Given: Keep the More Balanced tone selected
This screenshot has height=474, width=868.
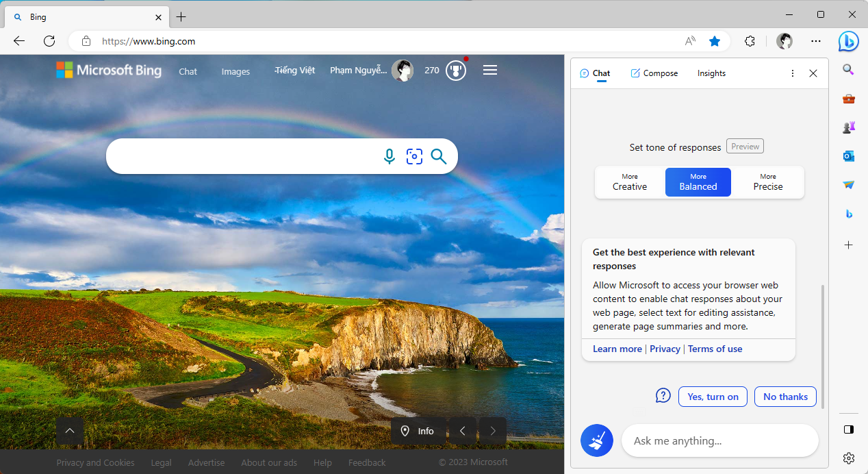Looking at the screenshot, I should click(x=698, y=182).
